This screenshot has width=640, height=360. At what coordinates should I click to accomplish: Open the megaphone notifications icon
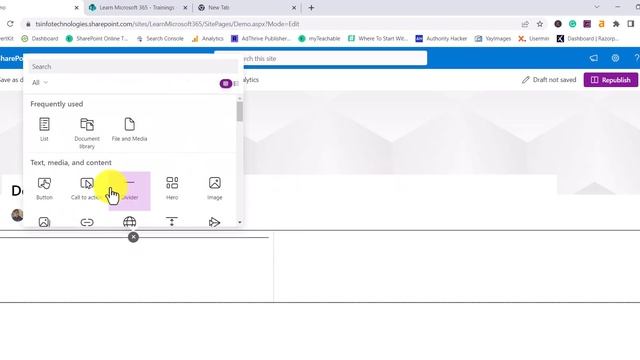coord(593,58)
